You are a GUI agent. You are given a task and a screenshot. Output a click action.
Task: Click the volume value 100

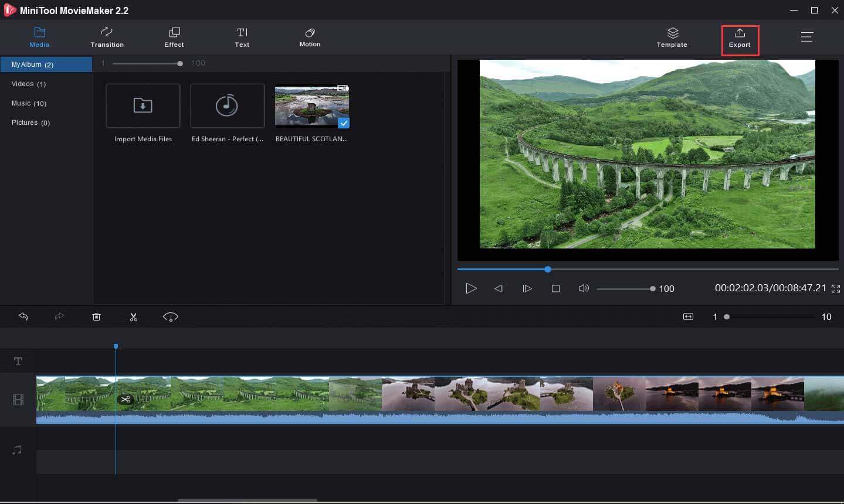666,288
